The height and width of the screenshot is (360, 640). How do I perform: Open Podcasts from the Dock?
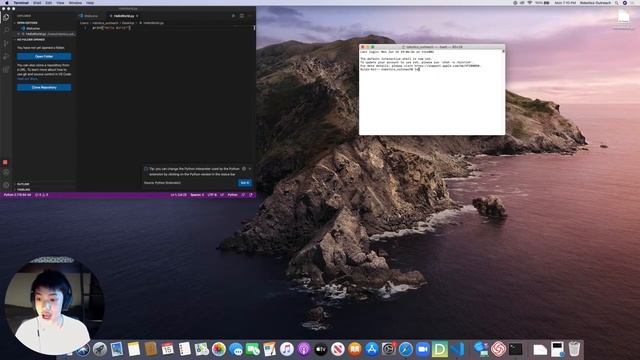click(x=304, y=349)
